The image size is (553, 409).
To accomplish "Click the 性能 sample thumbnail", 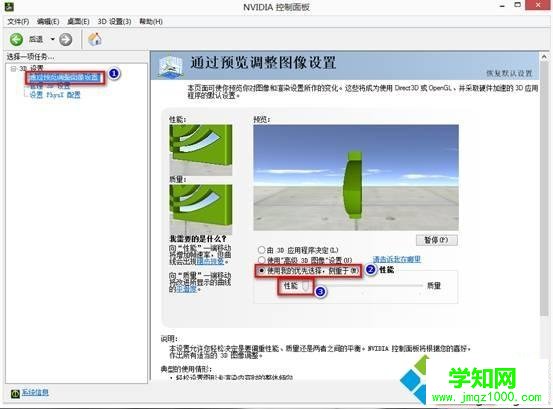I will click(x=201, y=150).
